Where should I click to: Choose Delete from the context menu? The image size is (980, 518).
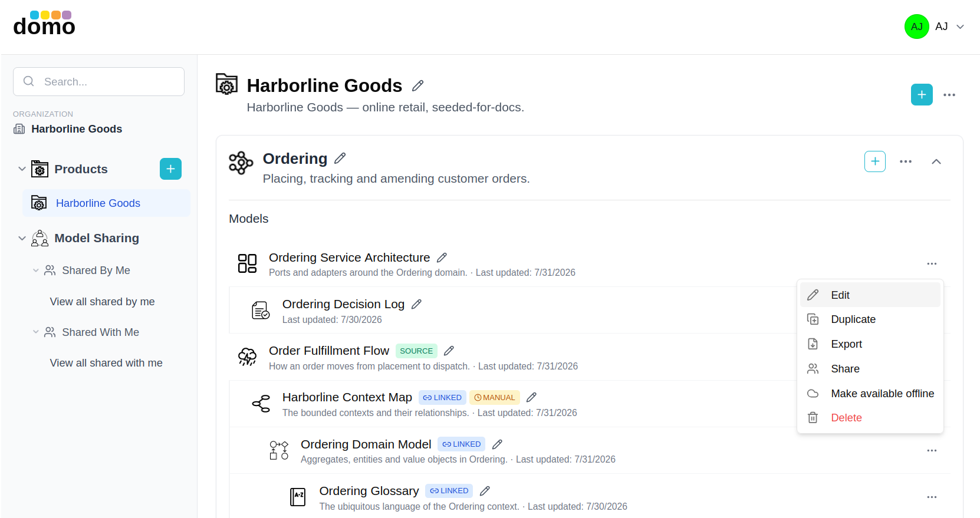click(870, 418)
